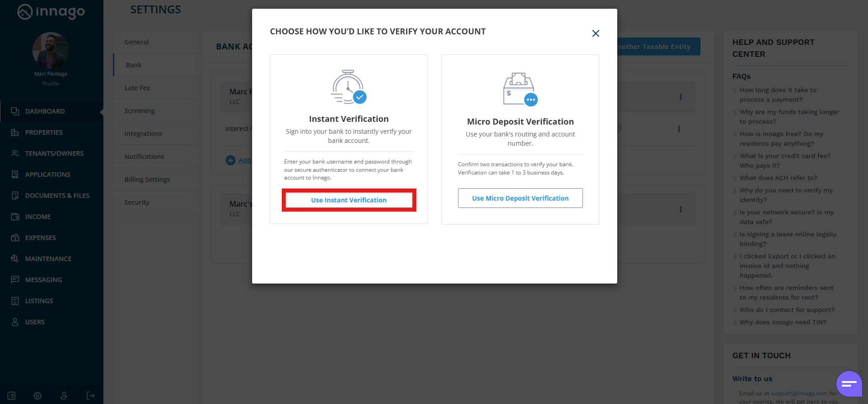
Task: Go to Properties in sidebar menu
Action: point(43,132)
